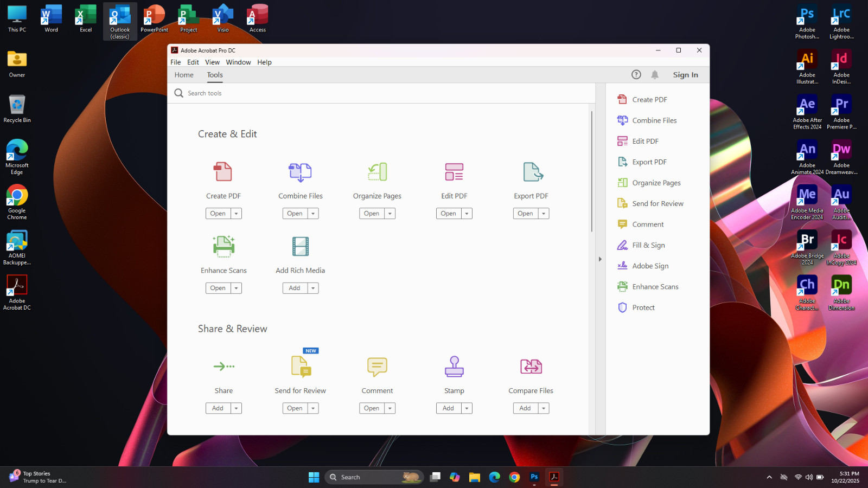Expand the dropdown arrow beside Share Add
The height and width of the screenshot is (488, 868).
[236, 408]
